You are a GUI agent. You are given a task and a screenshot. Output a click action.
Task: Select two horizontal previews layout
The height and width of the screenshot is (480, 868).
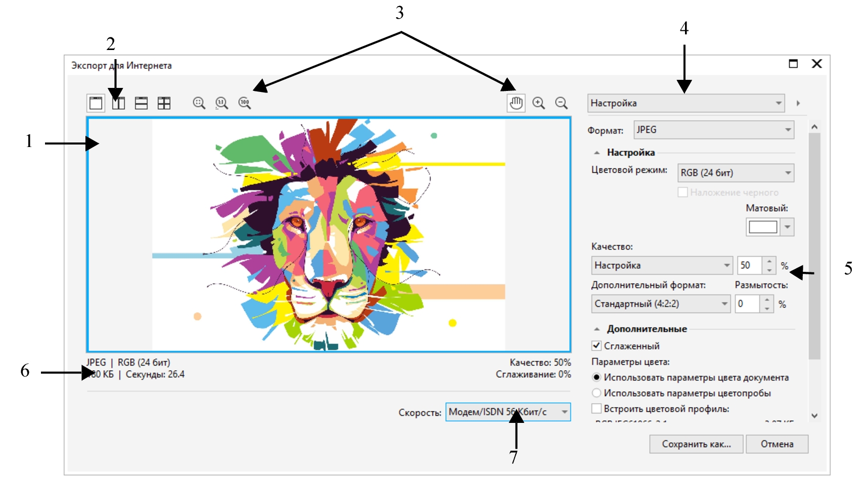coord(142,103)
